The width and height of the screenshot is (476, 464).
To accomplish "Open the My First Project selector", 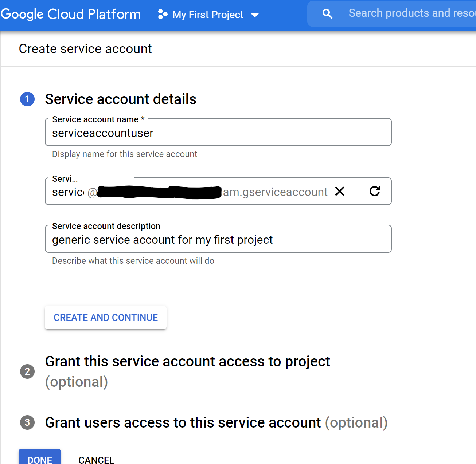I will [208, 15].
